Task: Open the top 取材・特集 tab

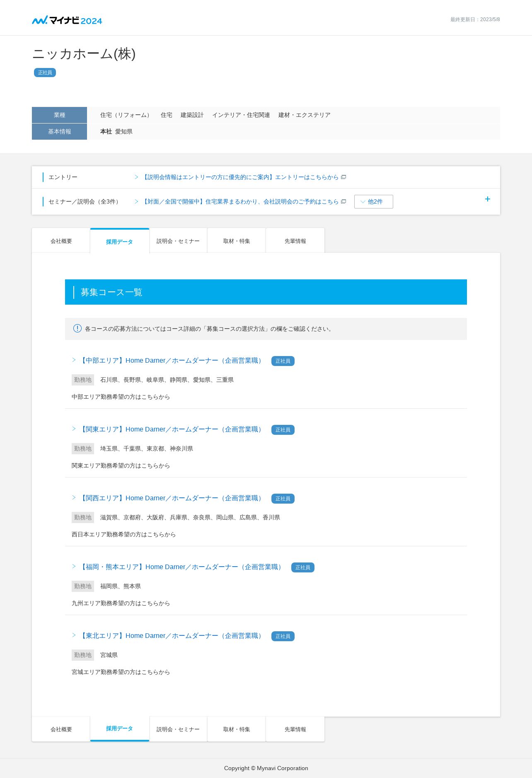Action: coord(237,240)
